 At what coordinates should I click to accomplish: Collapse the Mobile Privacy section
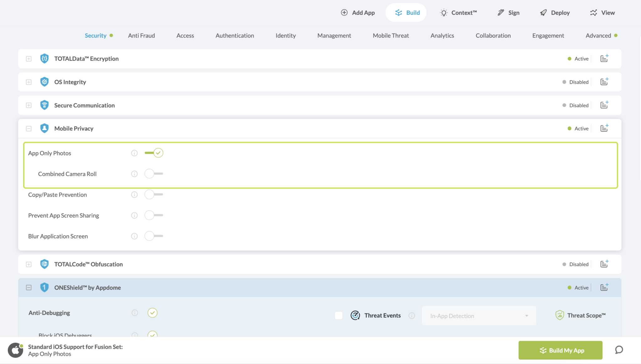point(29,129)
